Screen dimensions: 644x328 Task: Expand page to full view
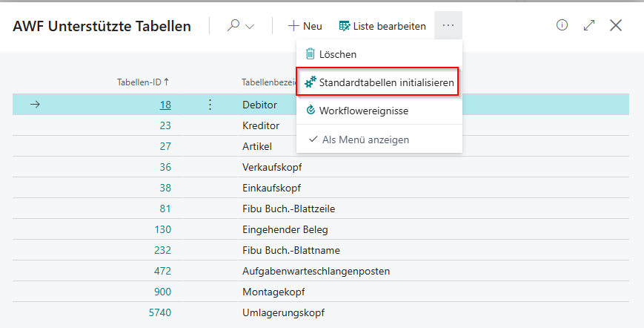click(x=589, y=25)
